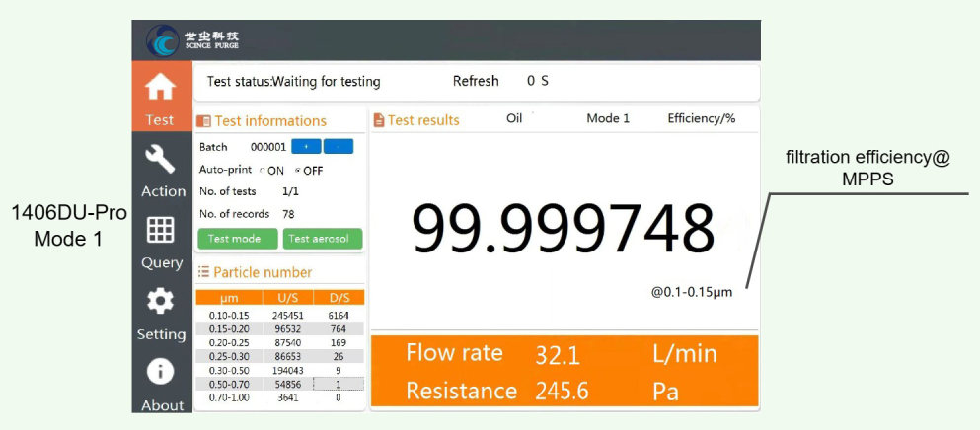The image size is (980, 430).
Task: Click the Science Purge logo
Action: point(163,40)
